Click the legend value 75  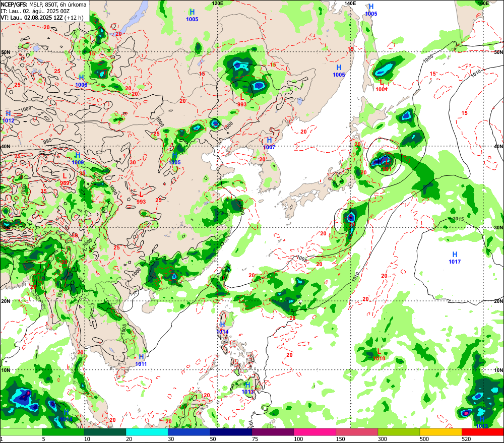point(255,439)
